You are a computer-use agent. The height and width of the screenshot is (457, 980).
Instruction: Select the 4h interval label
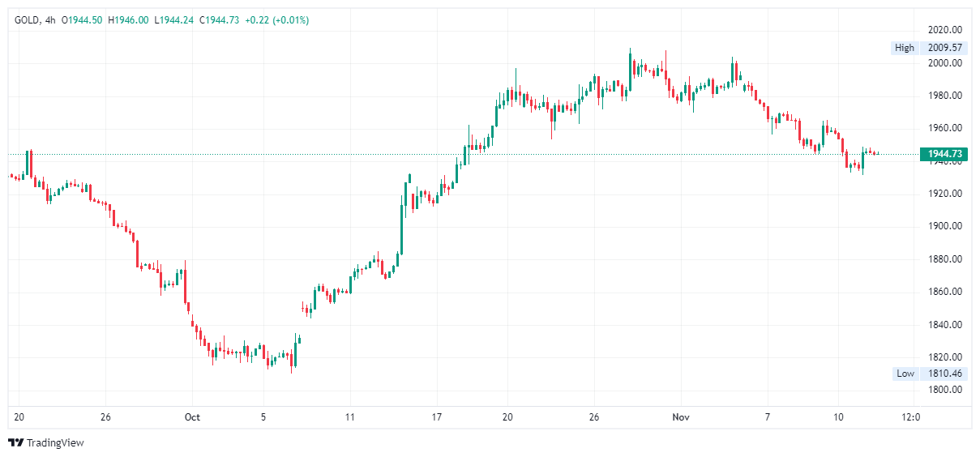(x=51, y=19)
